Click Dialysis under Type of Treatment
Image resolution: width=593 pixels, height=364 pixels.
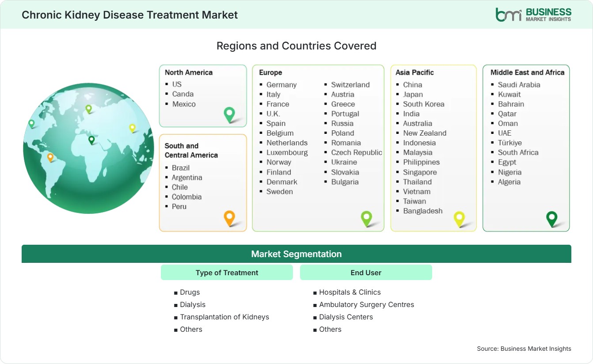[193, 305]
